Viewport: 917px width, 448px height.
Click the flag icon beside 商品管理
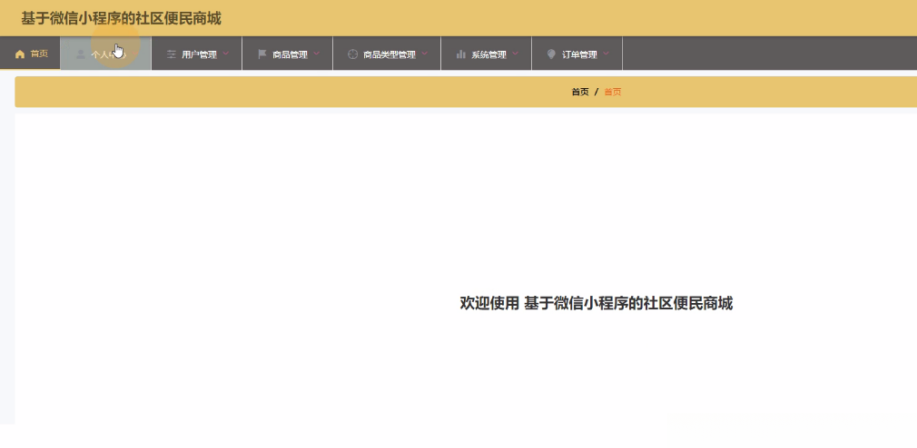262,54
